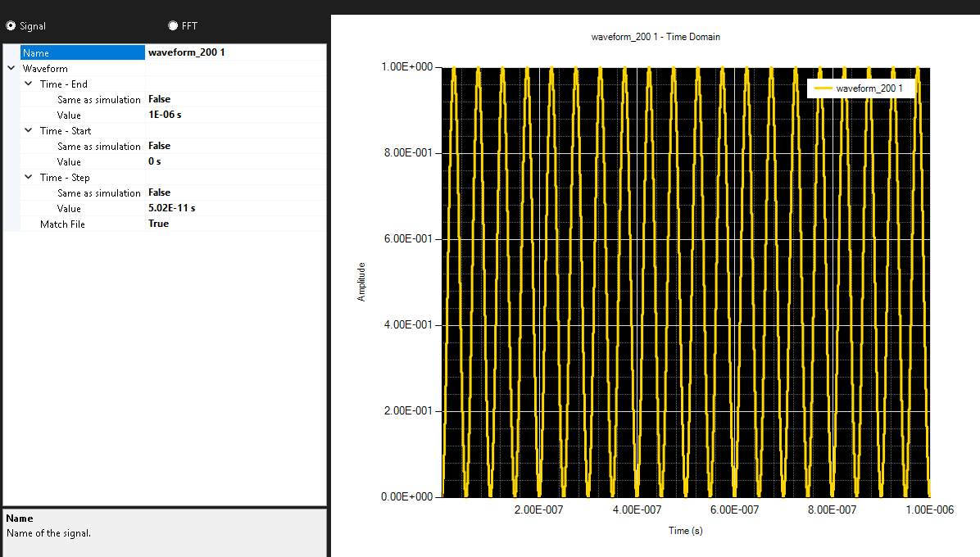Screen dimensions: 980x557
Task: Click the 1.00E+000 y-axis tick label
Action: (407, 67)
